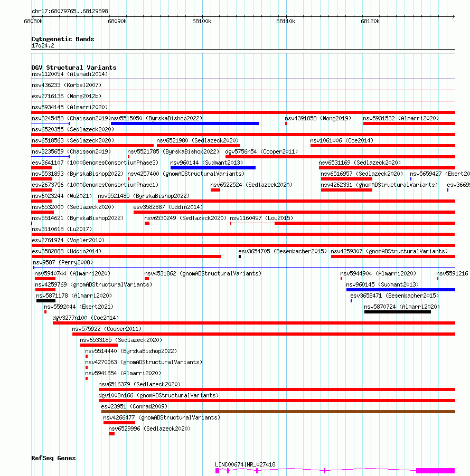470x476 pixels.
Task: Open nsv4531862 (gnomADStructuralVariants) entry
Action: click(x=203, y=273)
